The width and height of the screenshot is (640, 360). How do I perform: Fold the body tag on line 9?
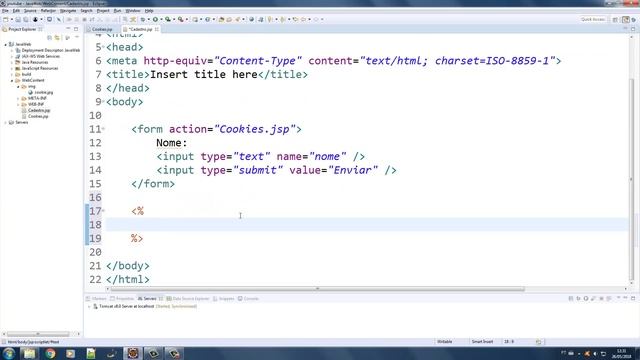pos(103,102)
